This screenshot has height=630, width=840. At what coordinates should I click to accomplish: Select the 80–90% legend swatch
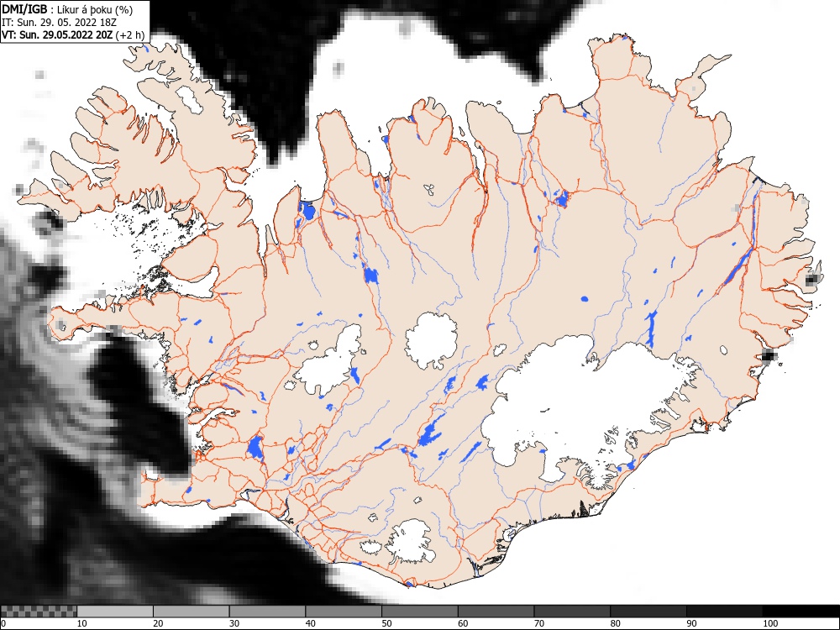coord(648,612)
